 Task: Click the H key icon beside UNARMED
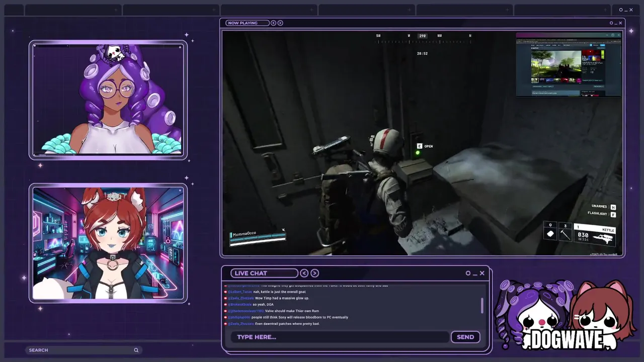coord(613,207)
